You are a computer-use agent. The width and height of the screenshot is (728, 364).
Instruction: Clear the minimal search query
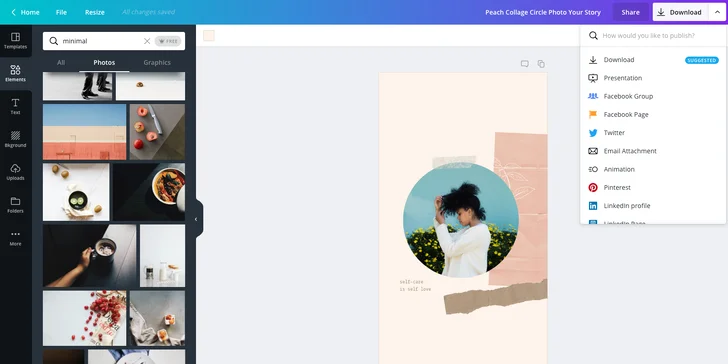147,41
